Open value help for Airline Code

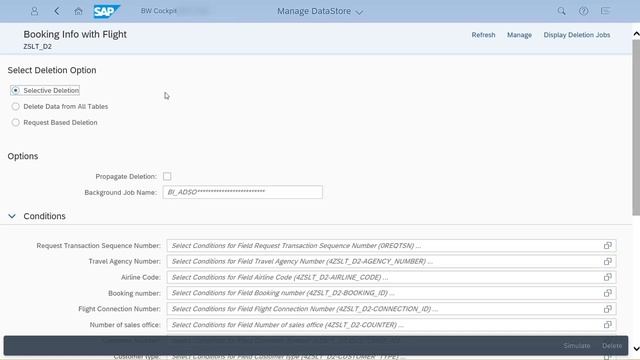[x=607, y=277]
